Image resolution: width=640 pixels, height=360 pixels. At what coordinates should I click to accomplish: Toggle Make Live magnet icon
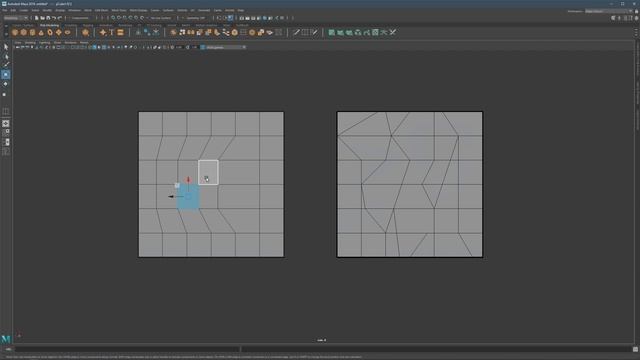(x=142, y=18)
